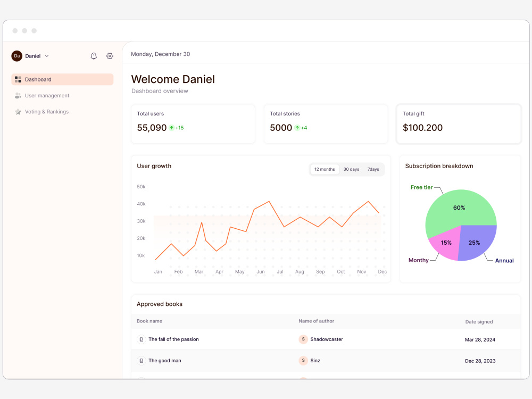
Task: Click author name Shadowcaster
Action: (327, 339)
